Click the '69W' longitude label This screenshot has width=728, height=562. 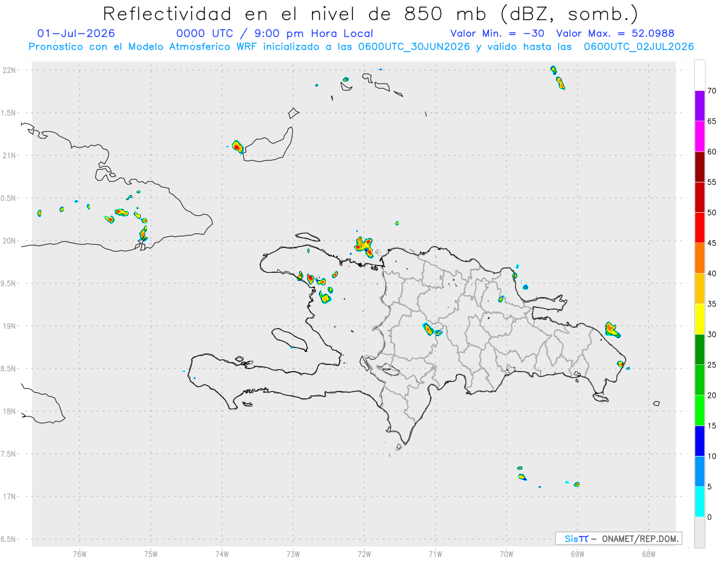(x=578, y=554)
